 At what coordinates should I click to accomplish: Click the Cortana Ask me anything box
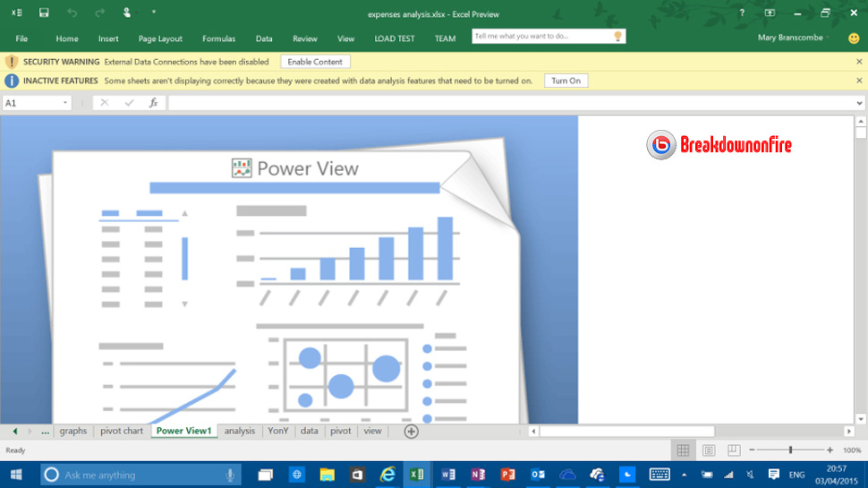point(141,475)
